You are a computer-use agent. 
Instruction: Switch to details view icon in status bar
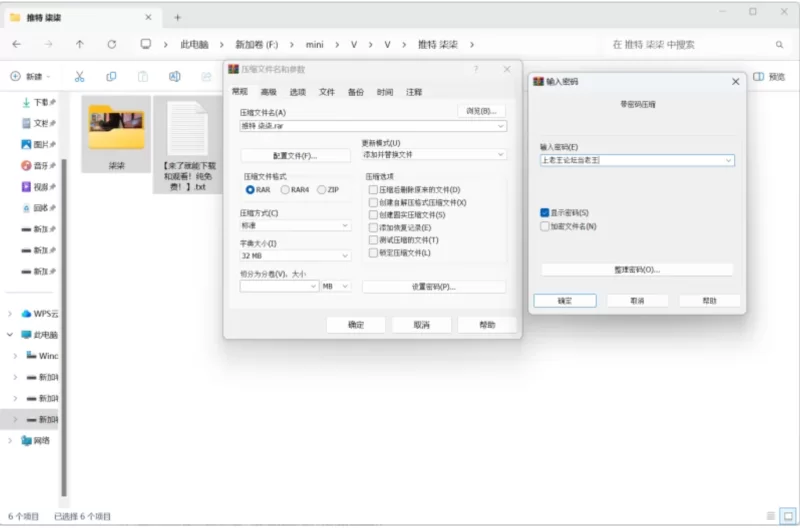tap(771, 516)
